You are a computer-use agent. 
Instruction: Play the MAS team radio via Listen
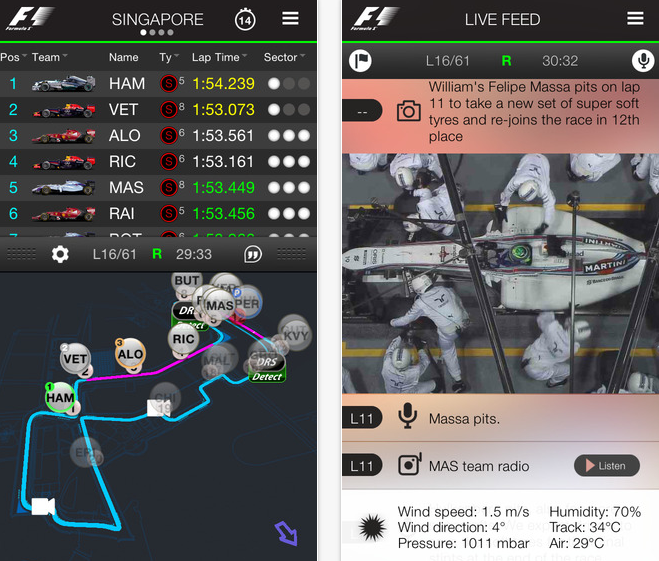pos(607,466)
